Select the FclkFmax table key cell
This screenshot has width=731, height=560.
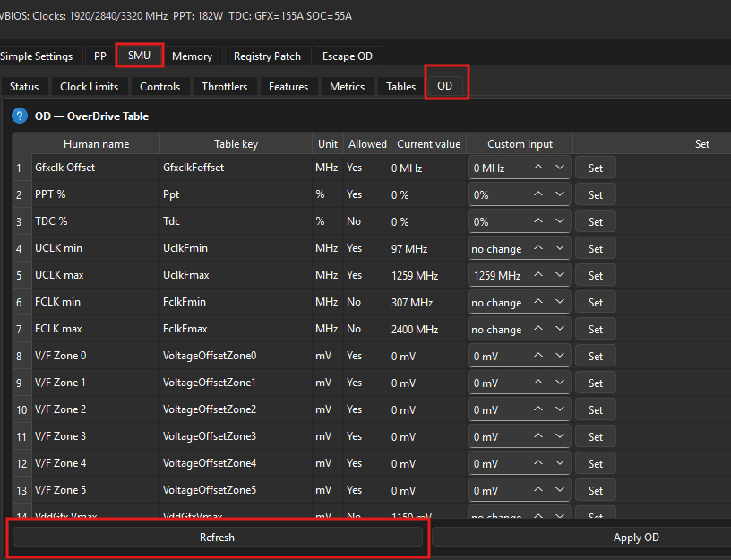(236, 329)
